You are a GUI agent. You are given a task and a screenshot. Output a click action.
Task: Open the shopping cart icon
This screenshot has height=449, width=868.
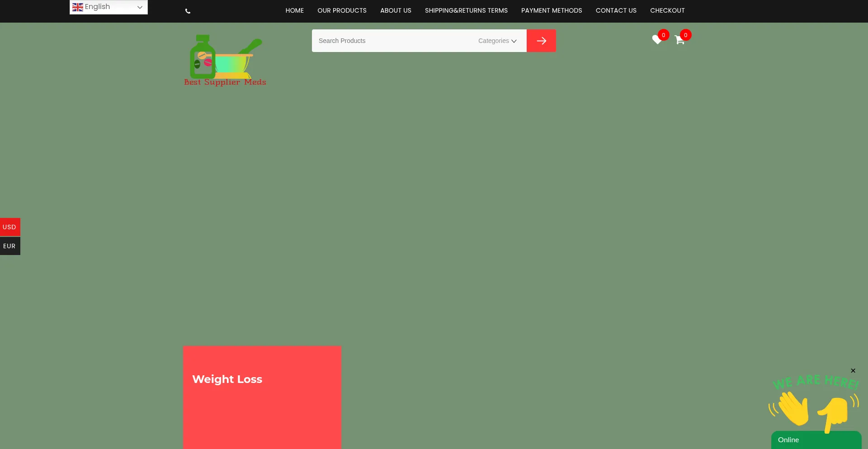[x=679, y=40]
